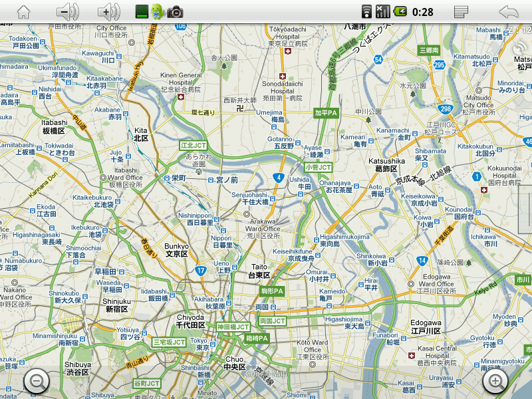Tap the 0:28 clock in status bar
The height and width of the screenshot is (399, 532).
tap(423, 12)
